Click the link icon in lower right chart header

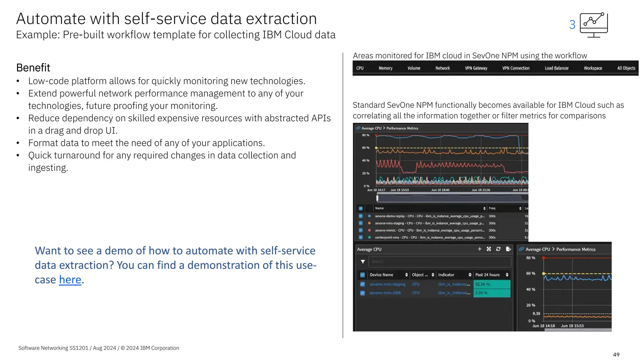pyautogui.click(x=521, y=249)
